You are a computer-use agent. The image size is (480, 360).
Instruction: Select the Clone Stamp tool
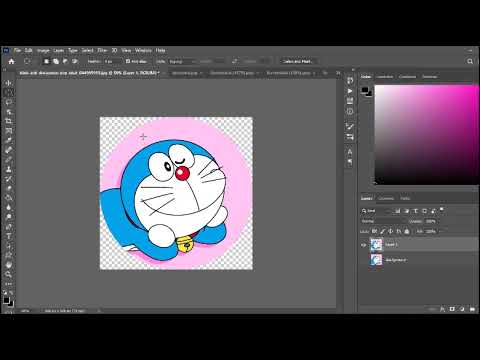9,169
